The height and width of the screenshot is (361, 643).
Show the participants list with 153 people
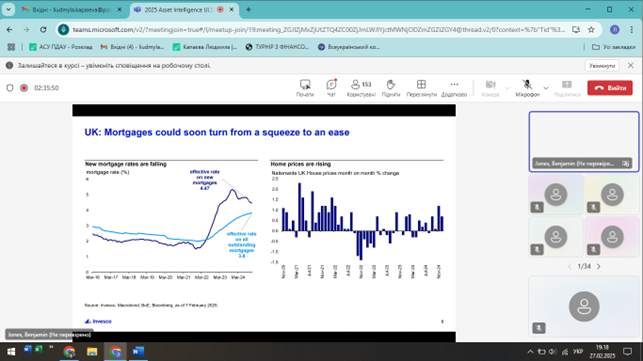click(361, 88)
